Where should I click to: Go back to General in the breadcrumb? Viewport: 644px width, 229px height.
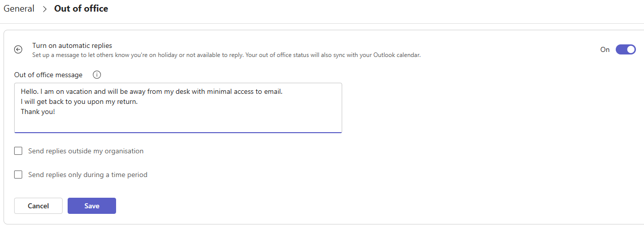(x=19, y=9)
